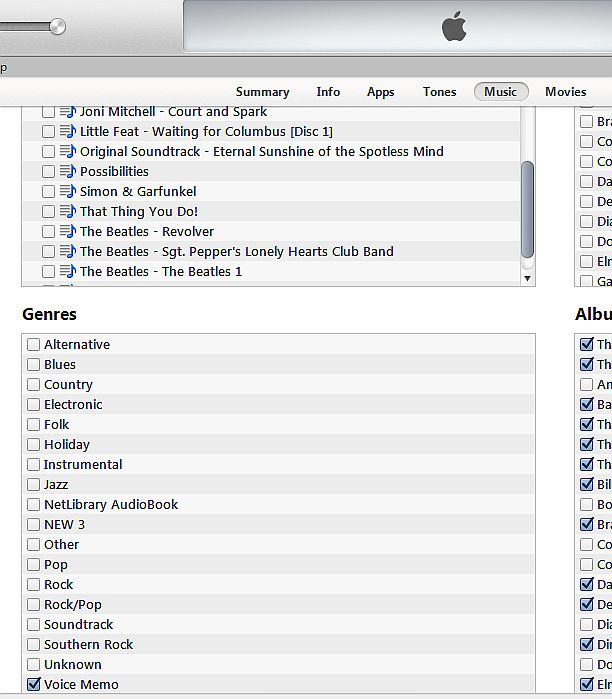Switch to the Info tab
Screen dimensions: 612x699
328,92
